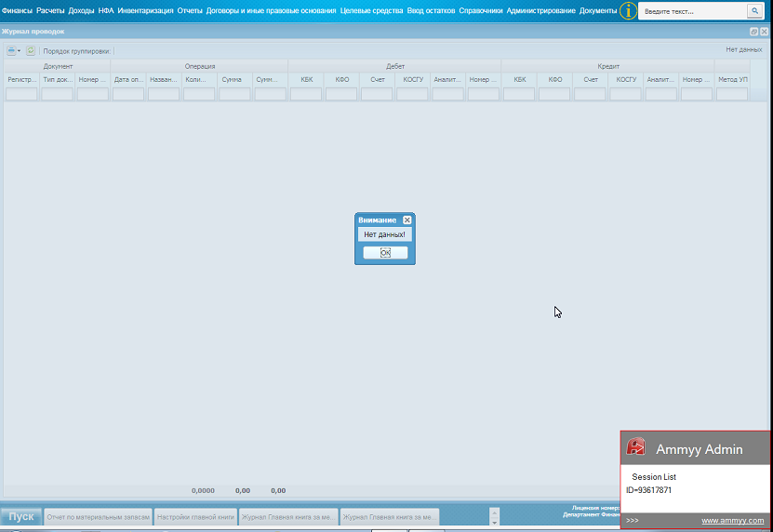Open the Отчеты menu
This screenshot has height=532, width=773.
(190, 10)
